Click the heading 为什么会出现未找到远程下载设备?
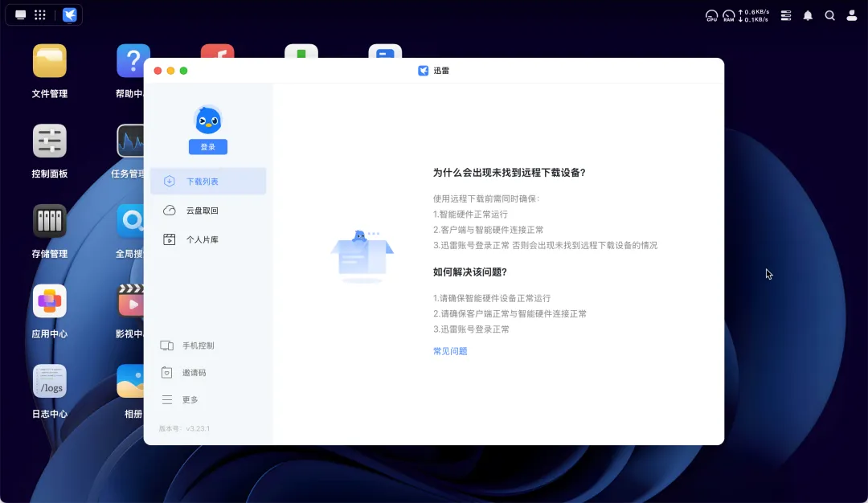Image resolution: width=868 pixels, height=503 pixels. (510, 173)
